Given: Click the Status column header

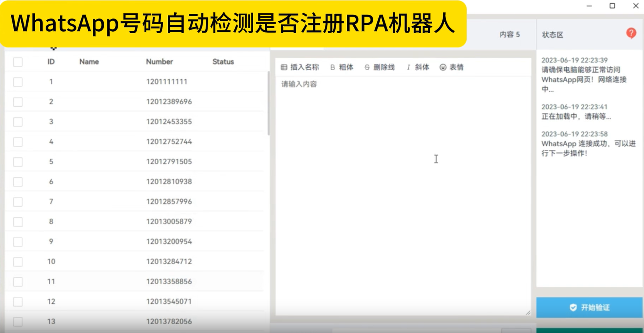Looking at the screenshot, I should (x=223, y=62).
